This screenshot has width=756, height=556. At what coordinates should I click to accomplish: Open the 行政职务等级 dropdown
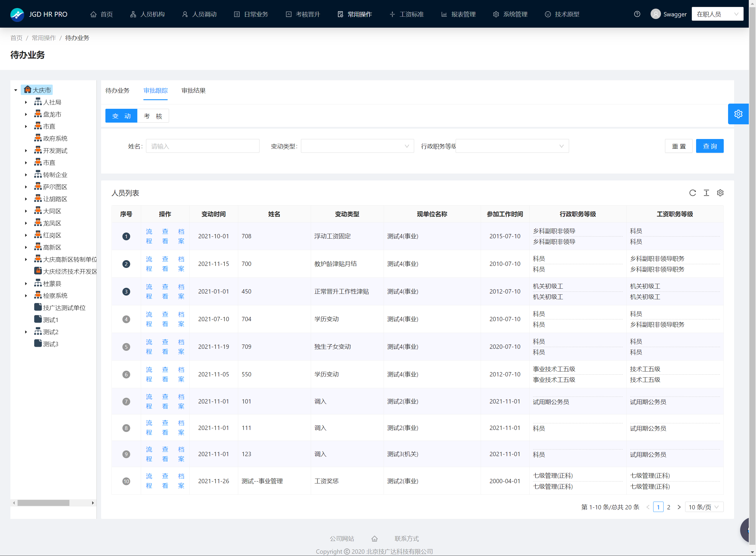(512, 146)
